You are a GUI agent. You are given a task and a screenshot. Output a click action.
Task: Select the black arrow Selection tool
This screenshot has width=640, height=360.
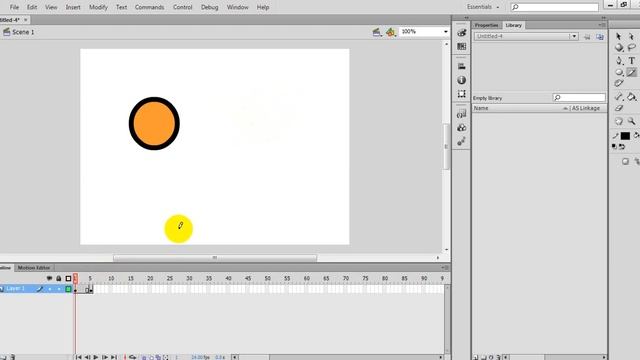pos(619,36)
